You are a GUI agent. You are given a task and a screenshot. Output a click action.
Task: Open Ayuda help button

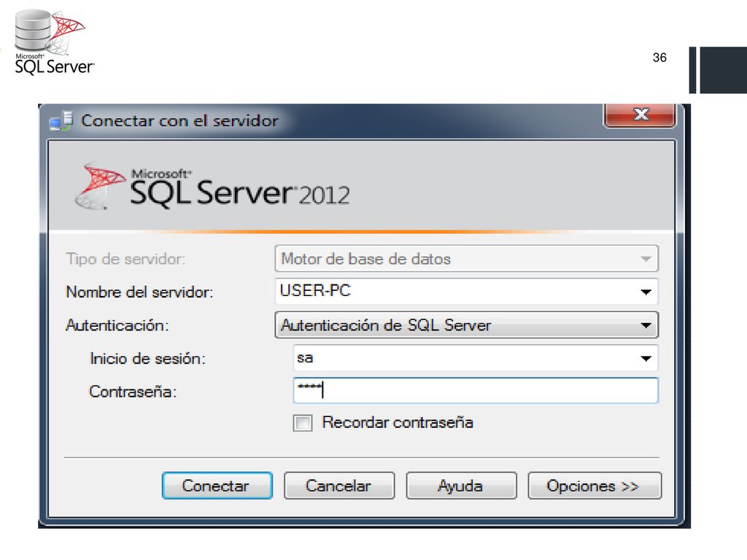461,485
